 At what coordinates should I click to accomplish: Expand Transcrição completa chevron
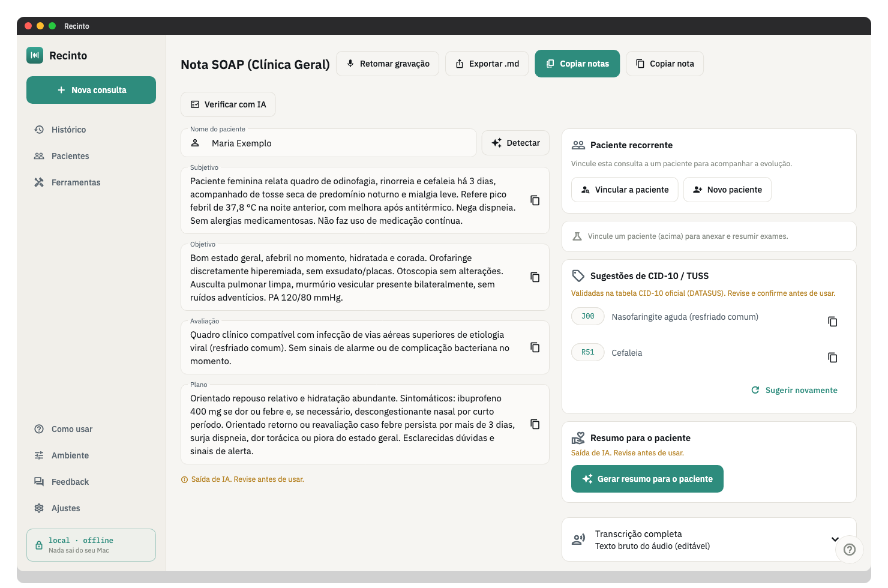point(835,539)
